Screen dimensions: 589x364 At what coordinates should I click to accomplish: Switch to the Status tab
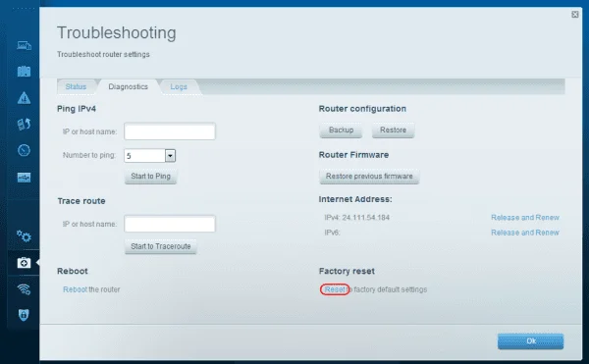76,86
